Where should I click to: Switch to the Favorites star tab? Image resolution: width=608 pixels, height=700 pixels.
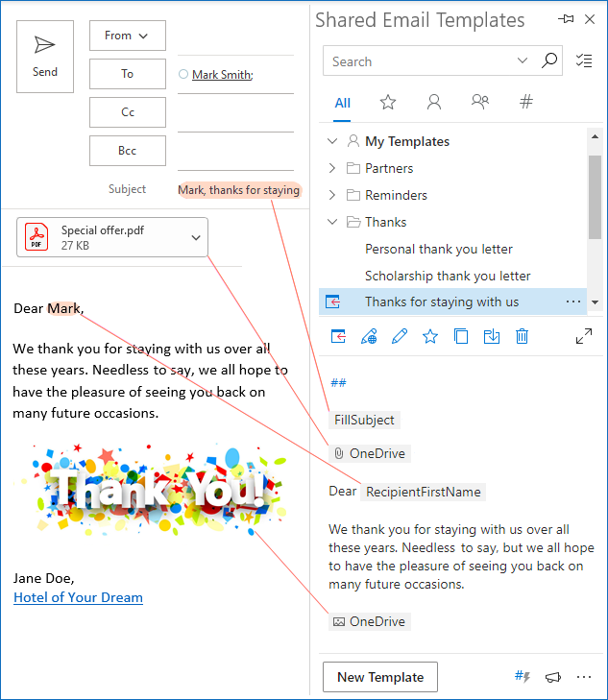point(388,102)
